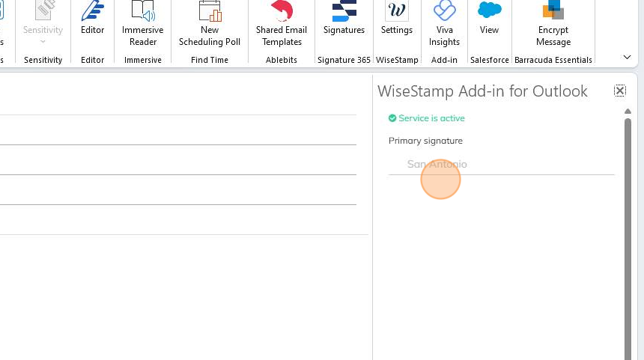Viewport: 644px width, 360px height.
Task: Open Salesforce View
Action: click(489, 19)
